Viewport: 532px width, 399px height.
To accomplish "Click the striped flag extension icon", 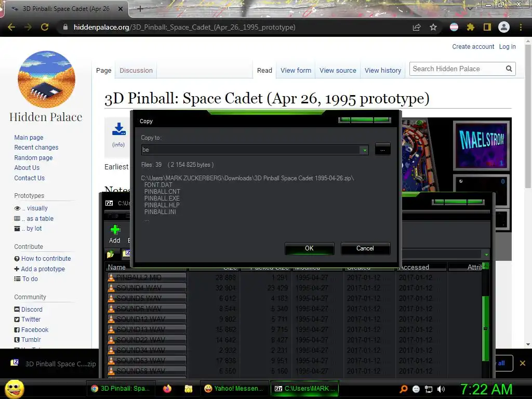I will tap(454, 27).
